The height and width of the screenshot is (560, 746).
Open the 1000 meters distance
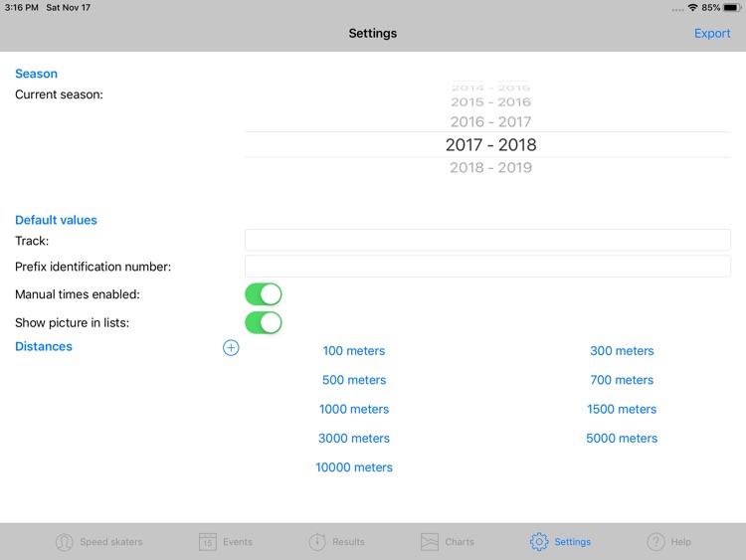coord(354,409)
